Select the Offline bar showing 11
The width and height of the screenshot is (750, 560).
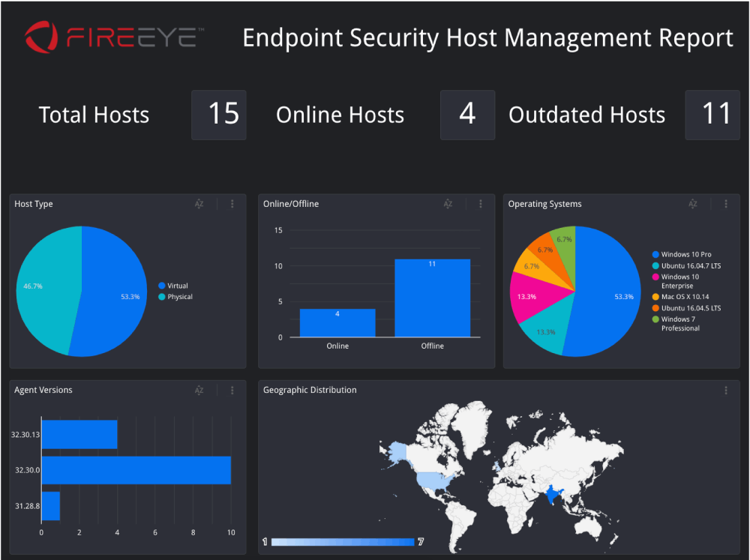[x=432, y=298]
